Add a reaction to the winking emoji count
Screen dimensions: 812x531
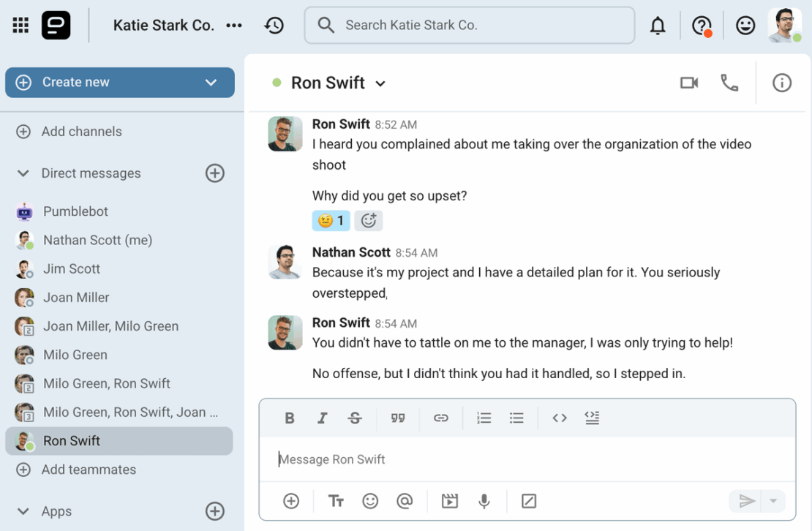point(331,220)
